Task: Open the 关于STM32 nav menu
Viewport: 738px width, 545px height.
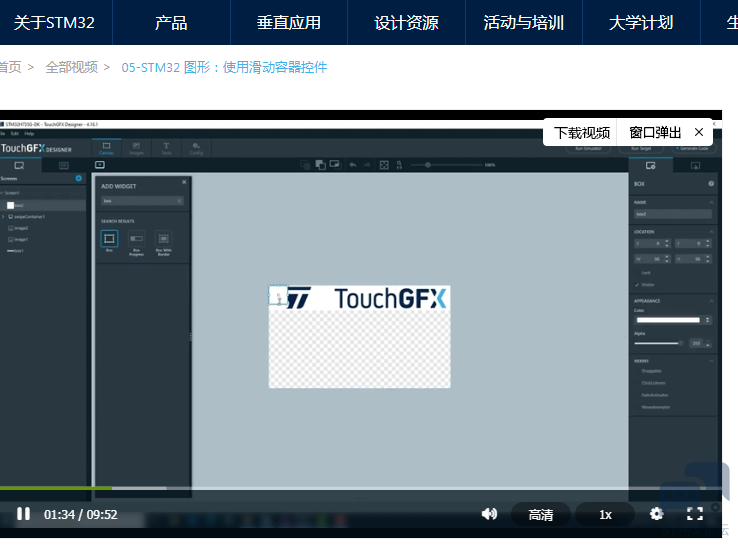Action: coord(54,23)
